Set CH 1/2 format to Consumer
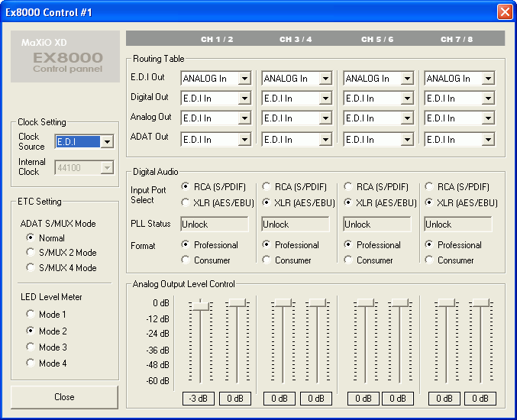This screenshot has height=420, width=517. [x=186, y=260]
